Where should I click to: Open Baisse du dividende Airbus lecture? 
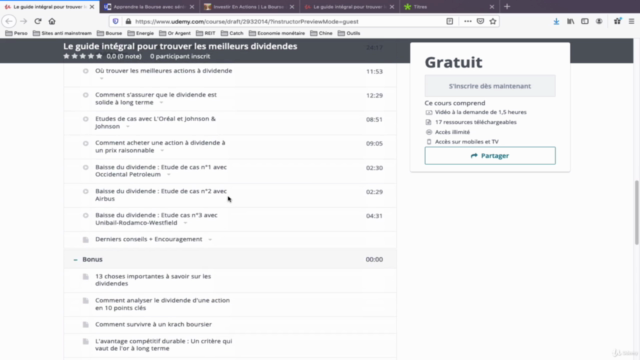pyautogui.click(x=161, y=195)
